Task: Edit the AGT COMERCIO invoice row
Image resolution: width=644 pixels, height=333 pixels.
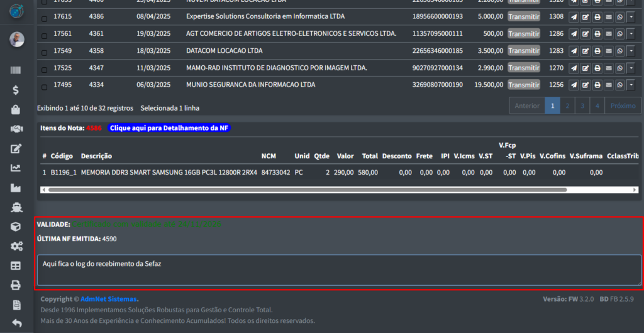Action: pyautogui.click(x=586, y=34)
